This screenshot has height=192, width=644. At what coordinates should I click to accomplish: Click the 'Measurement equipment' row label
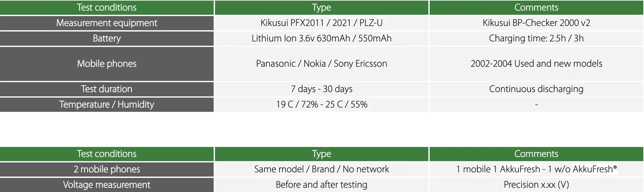coord(107,23)
